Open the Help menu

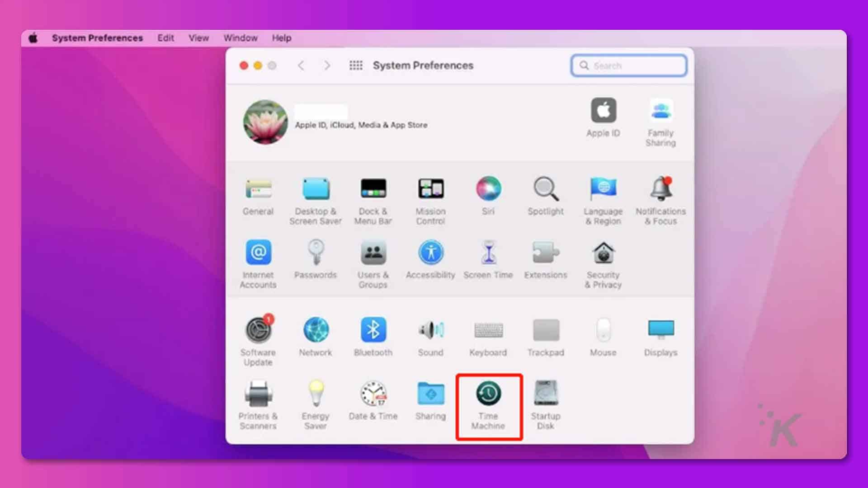(x=281, y=38)
